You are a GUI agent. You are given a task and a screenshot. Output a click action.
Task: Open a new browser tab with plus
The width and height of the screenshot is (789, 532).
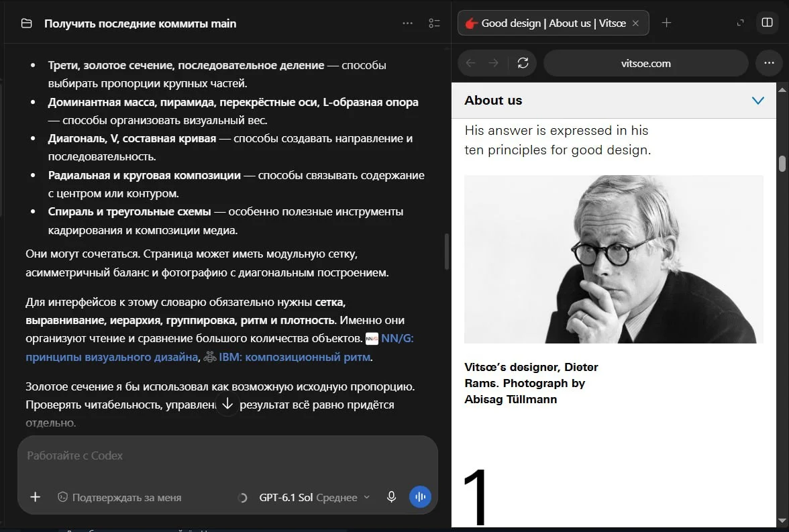[x=666, y=23]
